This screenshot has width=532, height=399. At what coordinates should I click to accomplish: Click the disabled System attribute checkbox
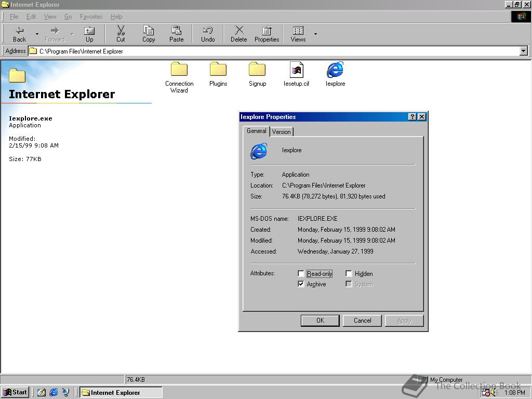pyautogui.click(x=349, y=284)
